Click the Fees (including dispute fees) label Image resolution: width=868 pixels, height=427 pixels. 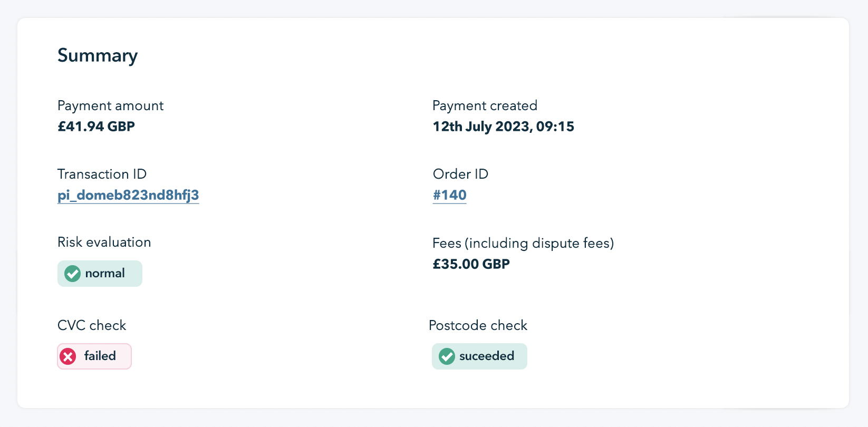[x=524, y=244]
